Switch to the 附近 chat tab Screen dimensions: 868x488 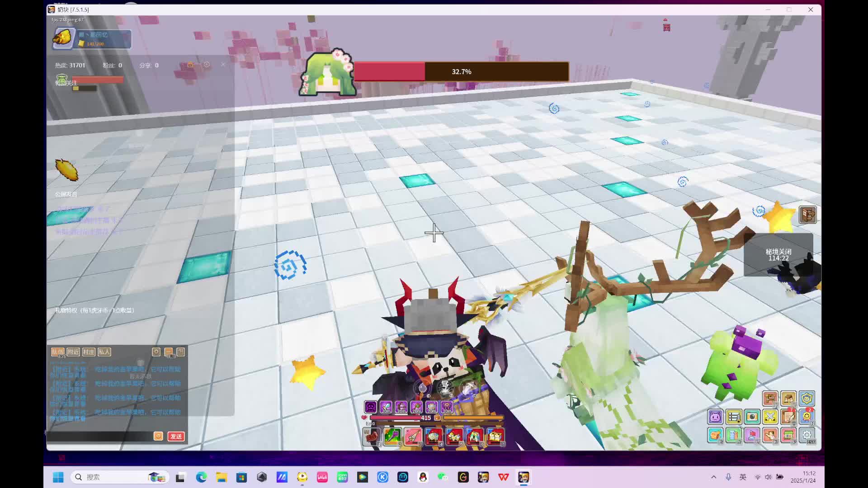73,352
